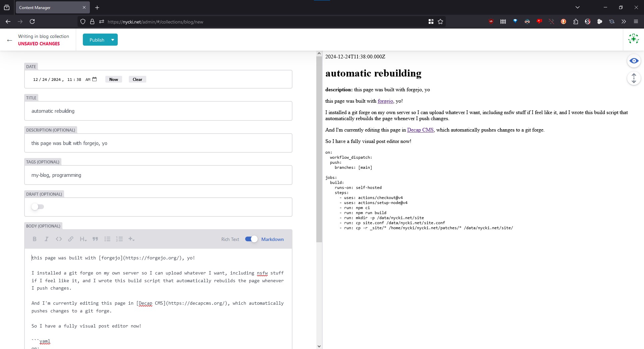The height and width of the screenshot is (349, 644).
Task: Insert inline code via toolbar icon
Action: coord(59,239)
